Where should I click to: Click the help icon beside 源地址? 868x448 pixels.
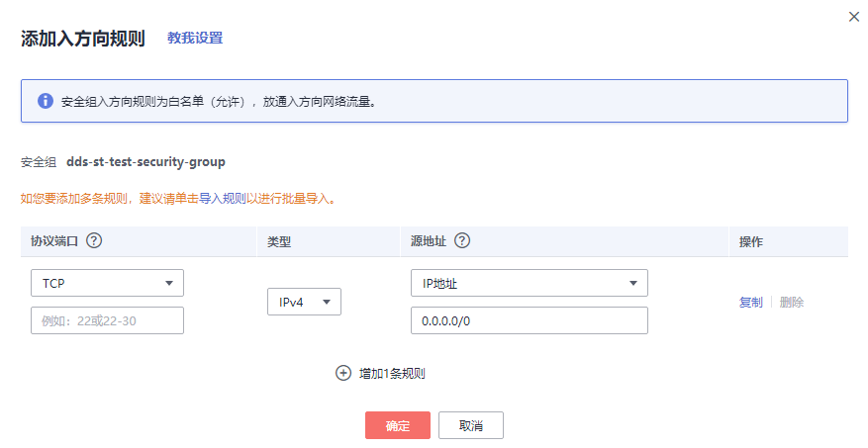[461, 241]
